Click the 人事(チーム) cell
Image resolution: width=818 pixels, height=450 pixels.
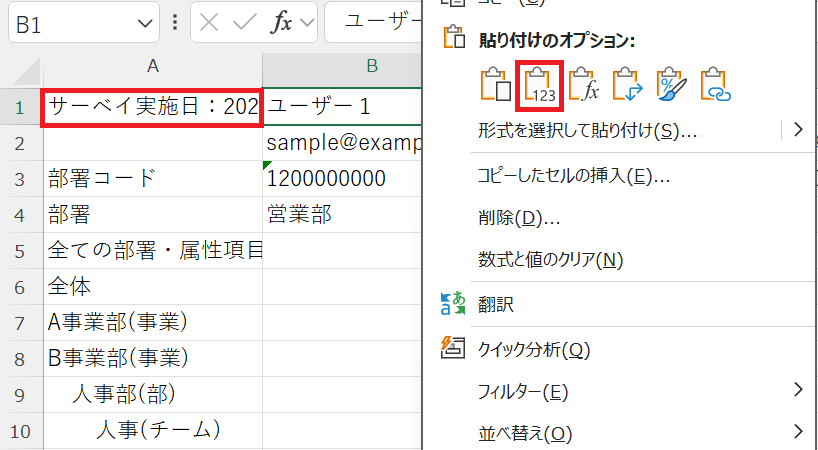coord(153,431)
